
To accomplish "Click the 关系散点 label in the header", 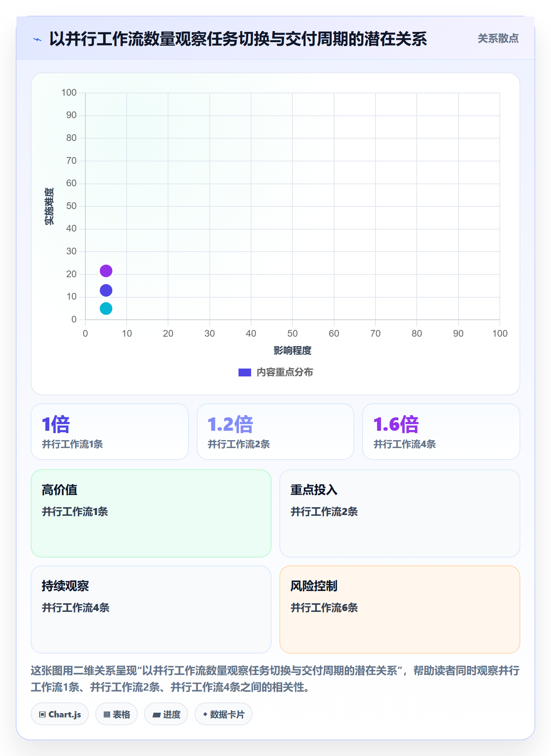I will pos(498,39).
